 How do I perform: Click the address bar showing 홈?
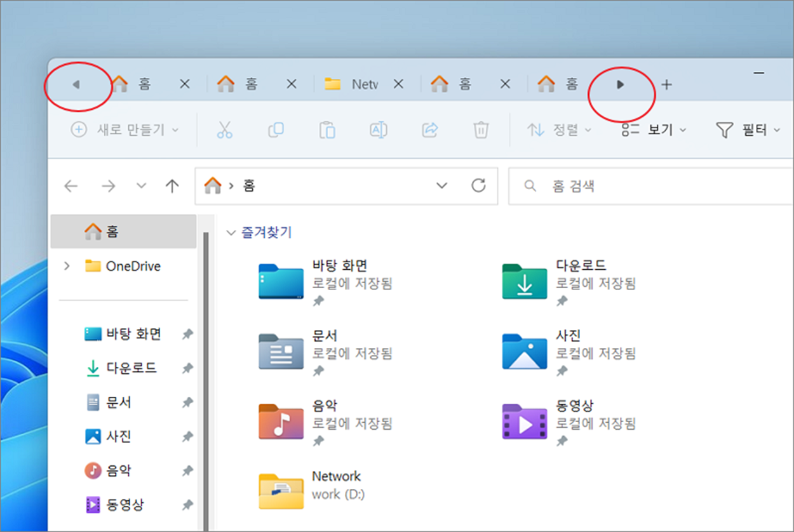click(x=346, y=186)
